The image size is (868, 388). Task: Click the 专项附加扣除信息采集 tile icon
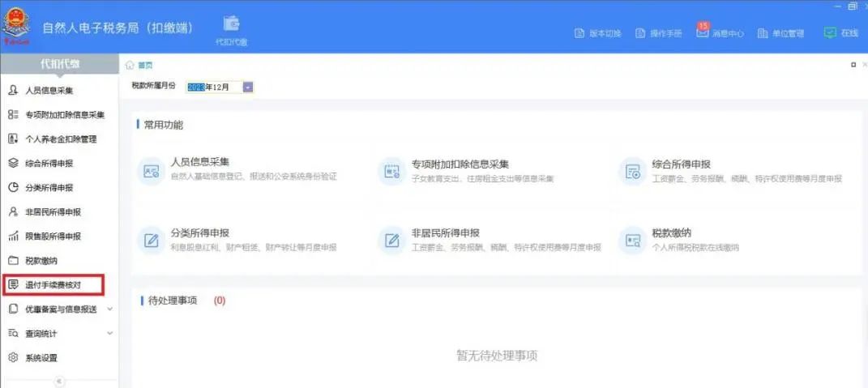[392, 171]
